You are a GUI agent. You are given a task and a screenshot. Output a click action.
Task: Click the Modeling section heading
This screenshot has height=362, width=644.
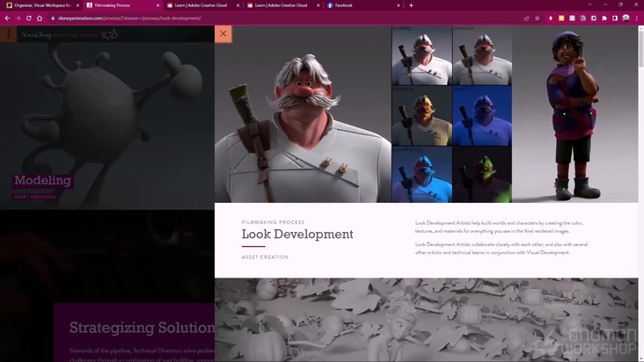42,181
